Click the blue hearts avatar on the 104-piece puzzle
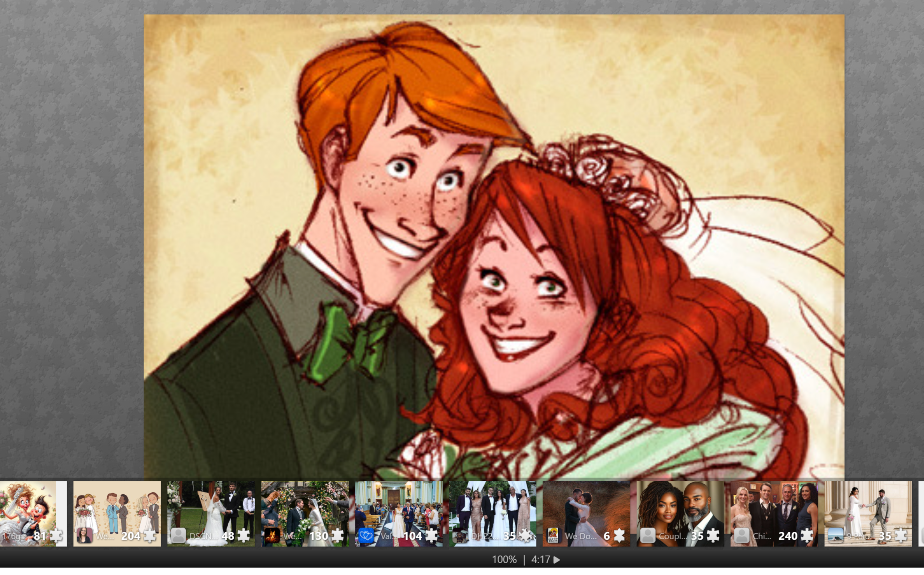Viewport: 924px width, 575px height. [x=366, y=536]
